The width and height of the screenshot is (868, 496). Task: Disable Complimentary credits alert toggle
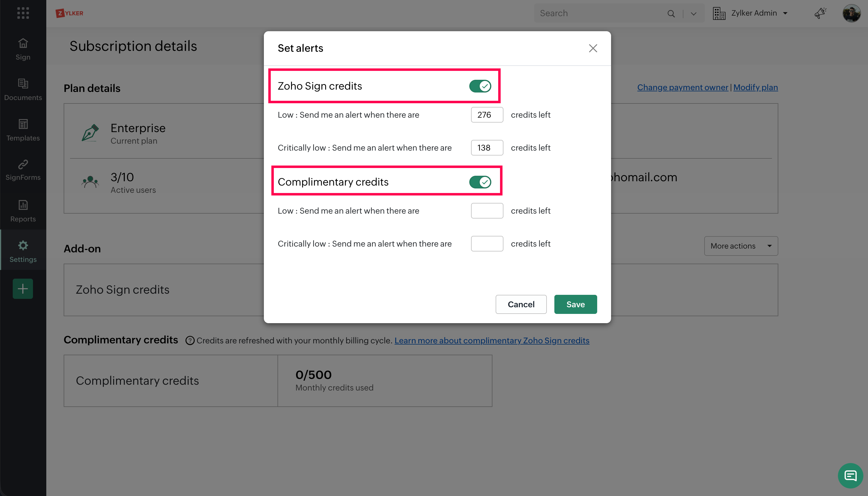[480, 182]
